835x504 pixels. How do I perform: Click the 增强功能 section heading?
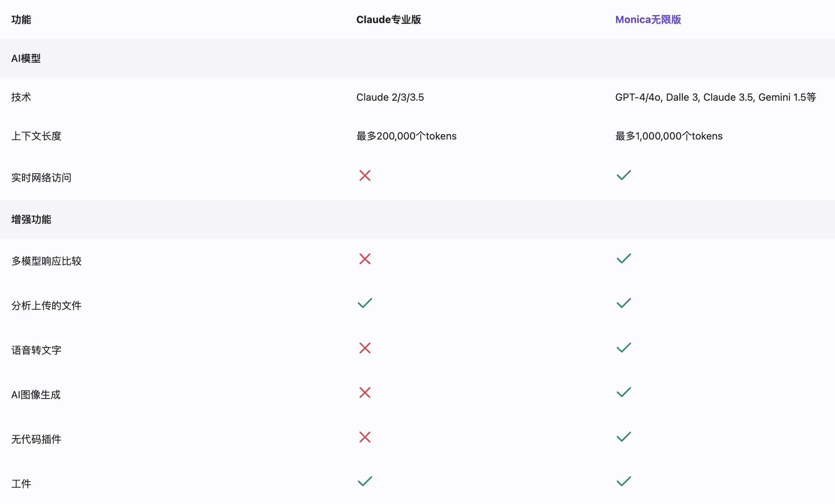[31, 220]
